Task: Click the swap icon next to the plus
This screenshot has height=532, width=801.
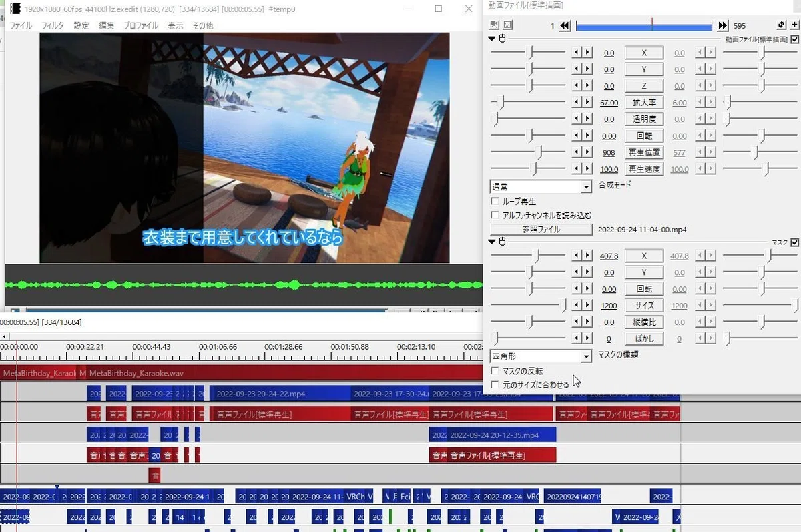Action: pyautogui.click(x=782, y=25)
